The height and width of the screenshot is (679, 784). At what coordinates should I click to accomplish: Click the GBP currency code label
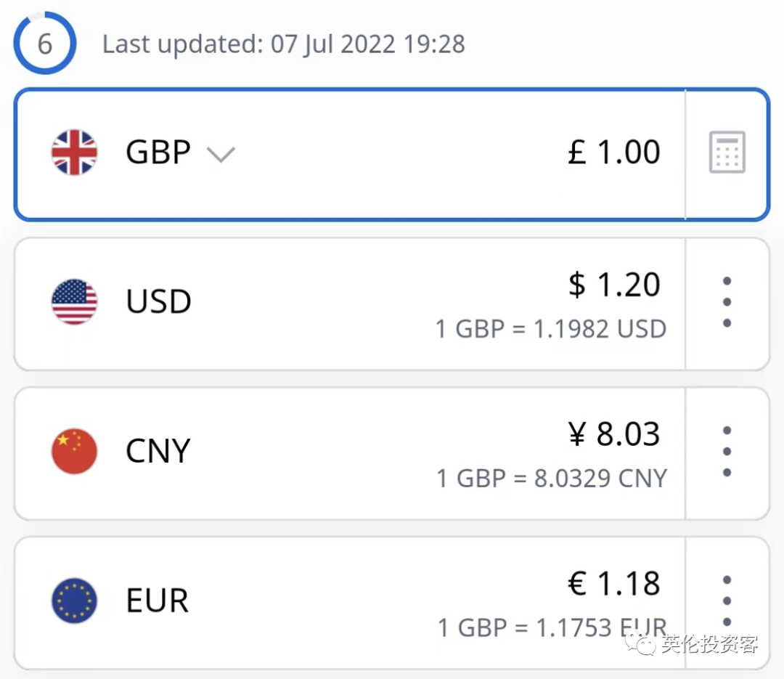(x=158, y=153)
